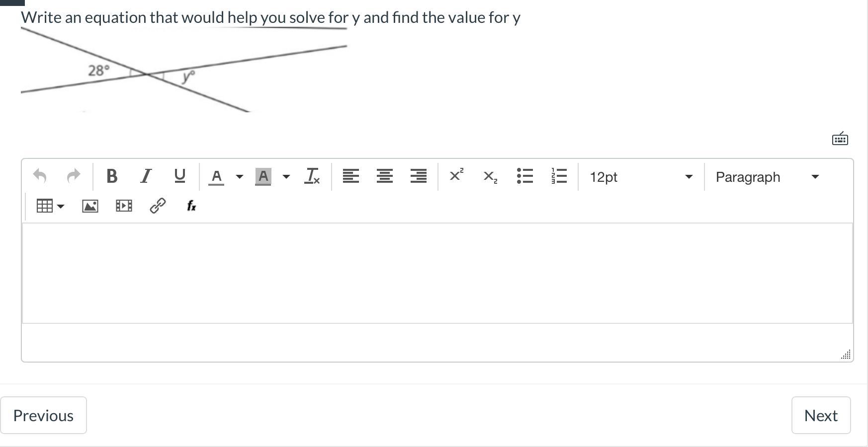Viewport: 868px width, 447px height.
Task: Open the Paragraph format dropdown
Action: (x=768, y=177)
